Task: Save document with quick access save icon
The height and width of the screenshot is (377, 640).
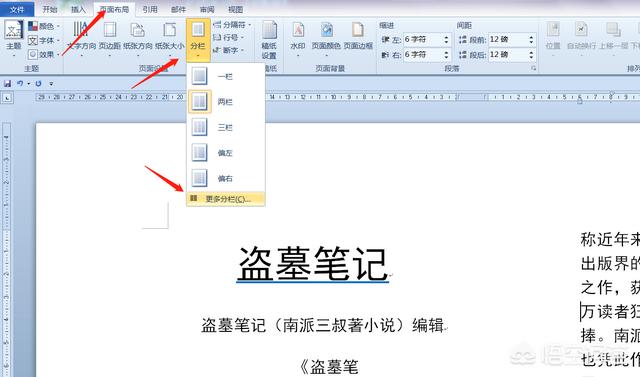Action: (x=7, y=84)
